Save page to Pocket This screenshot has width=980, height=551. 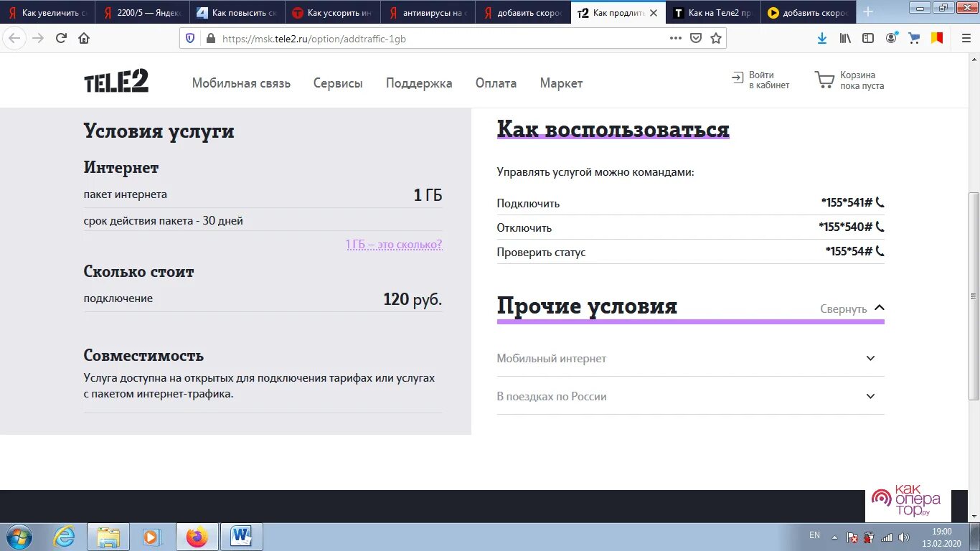[696, 39]
